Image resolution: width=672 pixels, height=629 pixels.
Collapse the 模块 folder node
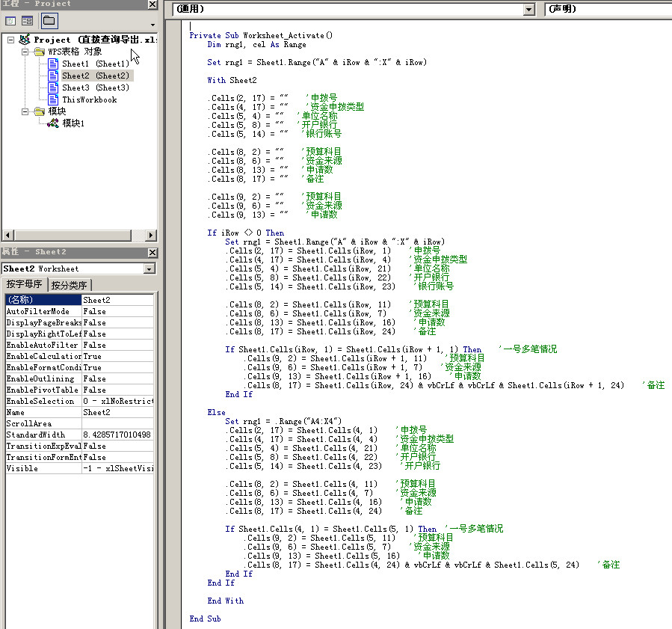tap(24, 111)
